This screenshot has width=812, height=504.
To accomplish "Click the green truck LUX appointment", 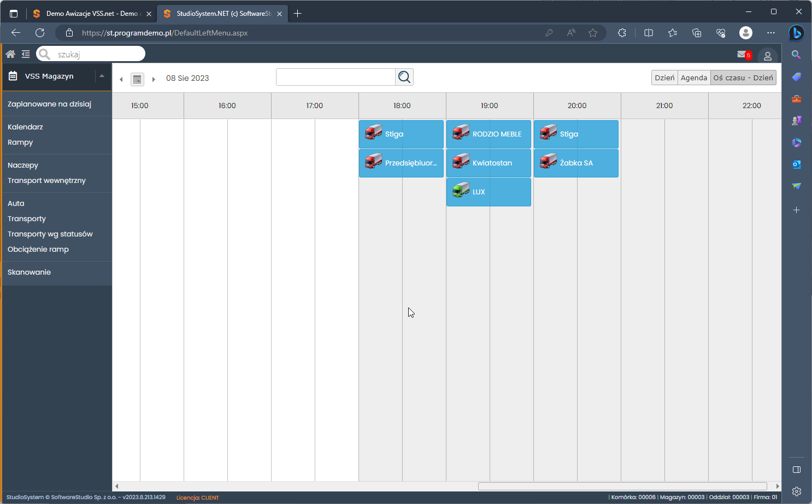I will click(489, 192).
